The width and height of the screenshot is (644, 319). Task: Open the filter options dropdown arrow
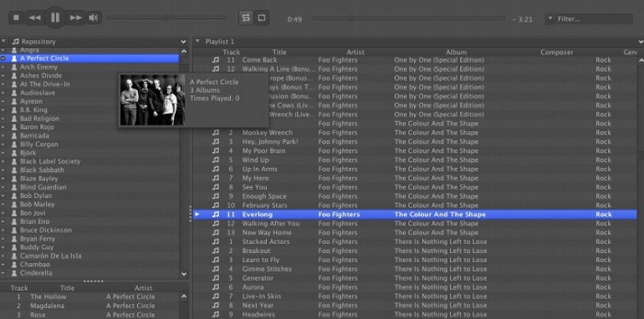click(550, 19)
